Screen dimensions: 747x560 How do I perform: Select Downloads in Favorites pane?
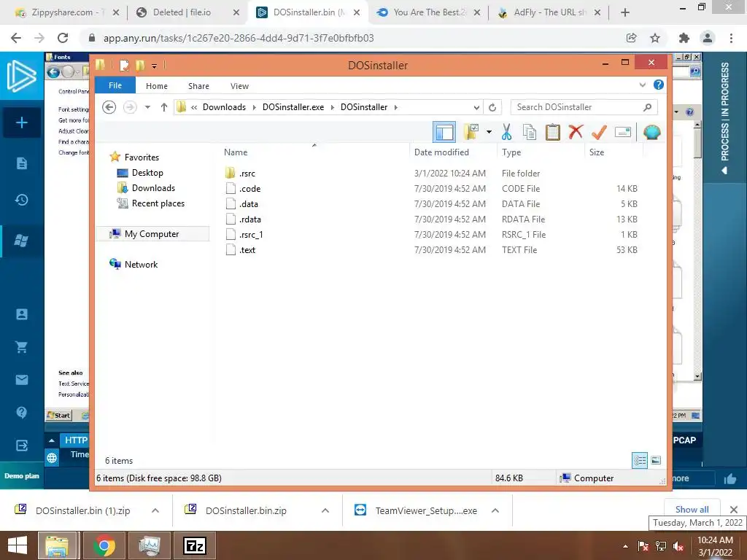(153, 188)
